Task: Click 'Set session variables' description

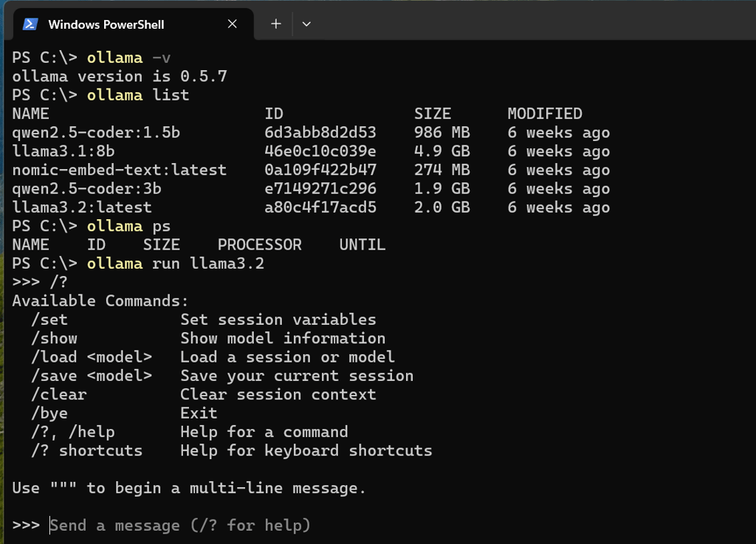Action: [278, 320]
